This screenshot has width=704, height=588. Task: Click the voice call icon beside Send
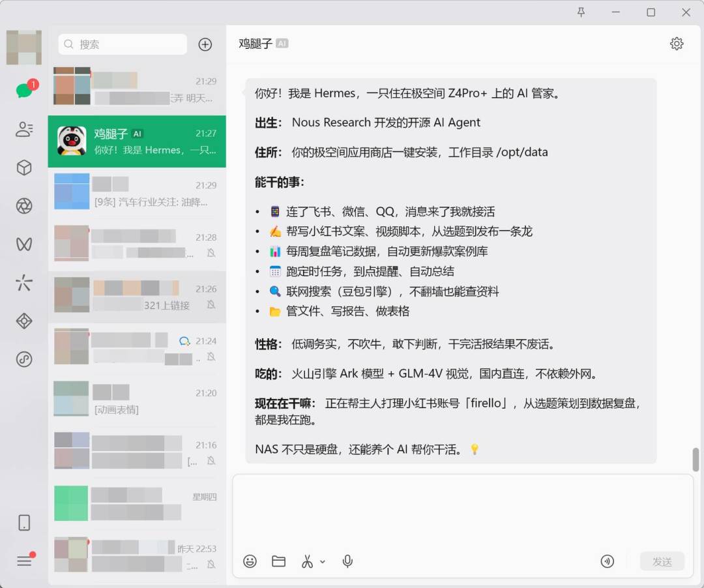tap(607, 561)
